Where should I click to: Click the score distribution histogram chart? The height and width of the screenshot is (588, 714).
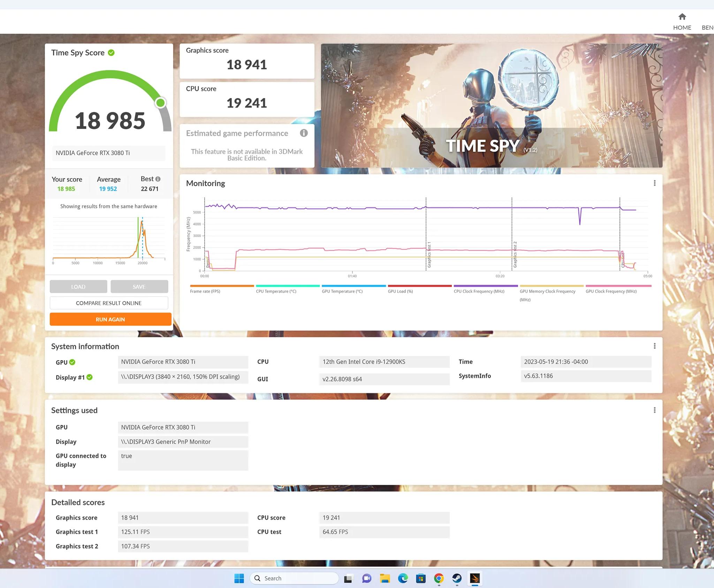pyautogui.click(x=109, y=240)
